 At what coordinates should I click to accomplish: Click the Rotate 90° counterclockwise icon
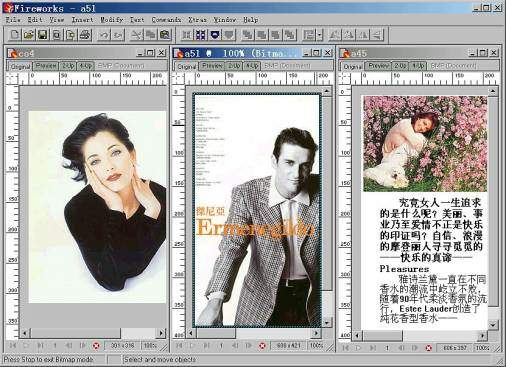pyautogui.click(x=335, y=34)
